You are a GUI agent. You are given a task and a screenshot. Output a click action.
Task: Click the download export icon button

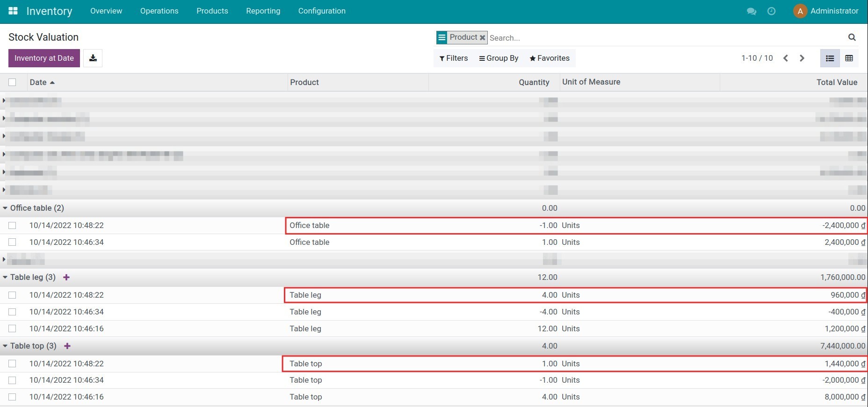coord(93,58)
